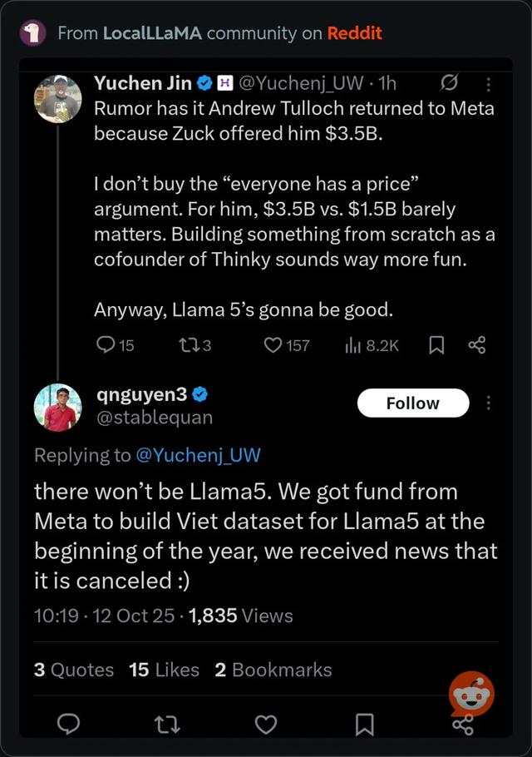Click the Grok icon beside the timestamp

(450, 83)
